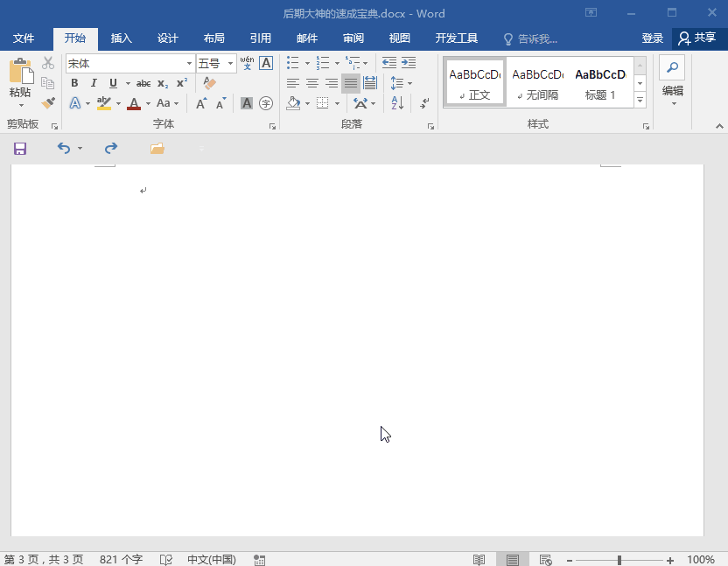728x566 pixels.
Task: Save the document with the floppy icon
Action: [x=20, y=149]
